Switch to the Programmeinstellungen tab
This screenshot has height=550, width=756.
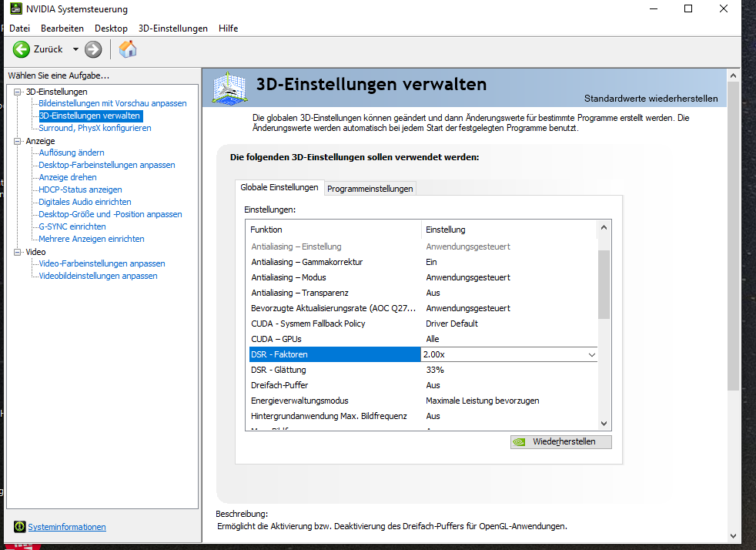point(370,189)
